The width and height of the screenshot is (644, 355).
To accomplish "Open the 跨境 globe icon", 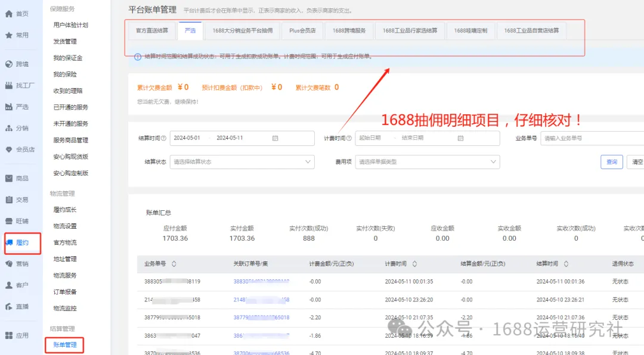I will coord(9,64).
